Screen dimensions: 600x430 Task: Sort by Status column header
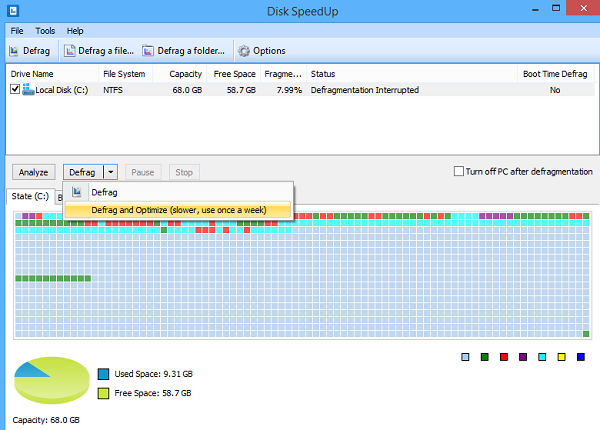click(412, 74)
